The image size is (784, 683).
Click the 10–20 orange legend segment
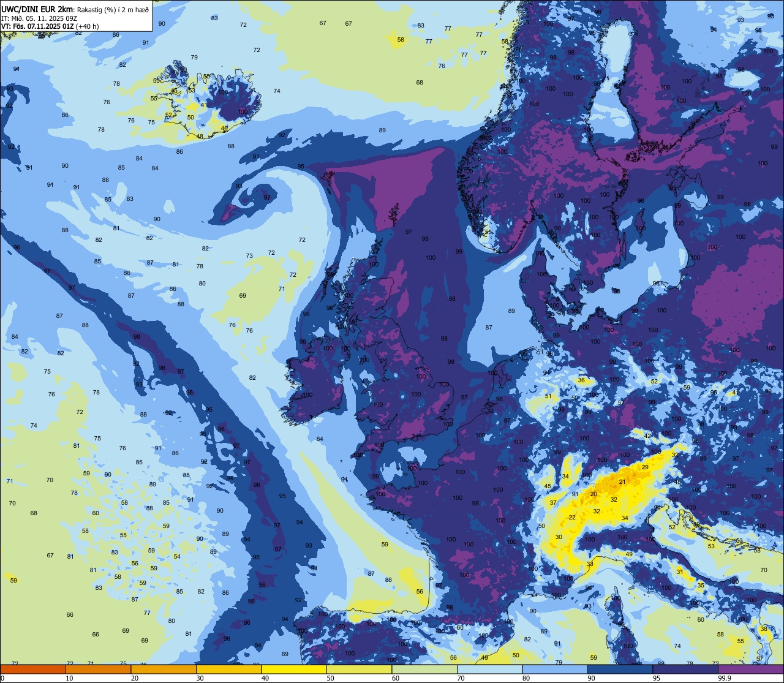pos(98,669)
